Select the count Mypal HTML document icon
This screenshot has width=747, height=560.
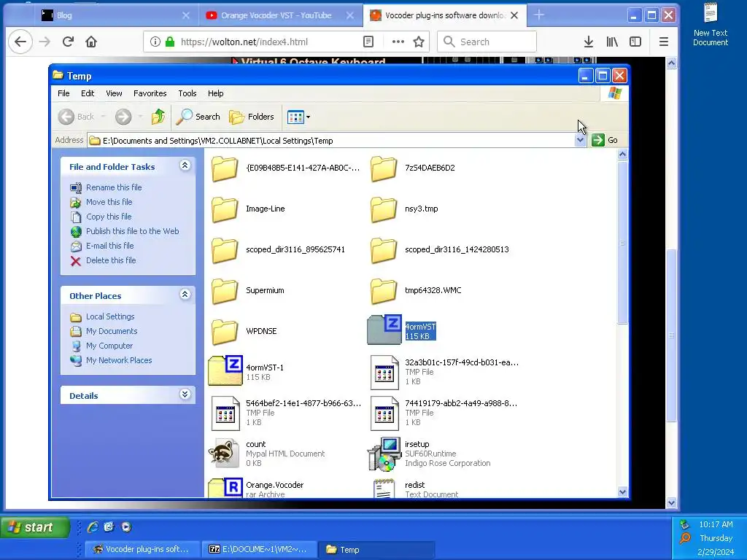(x=224, y=453)
